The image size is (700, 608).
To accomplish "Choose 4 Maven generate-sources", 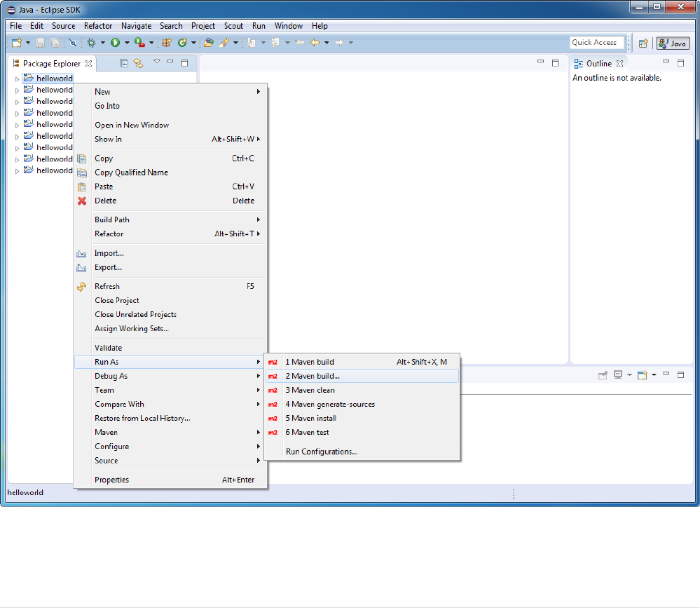I will pos(362,405).
